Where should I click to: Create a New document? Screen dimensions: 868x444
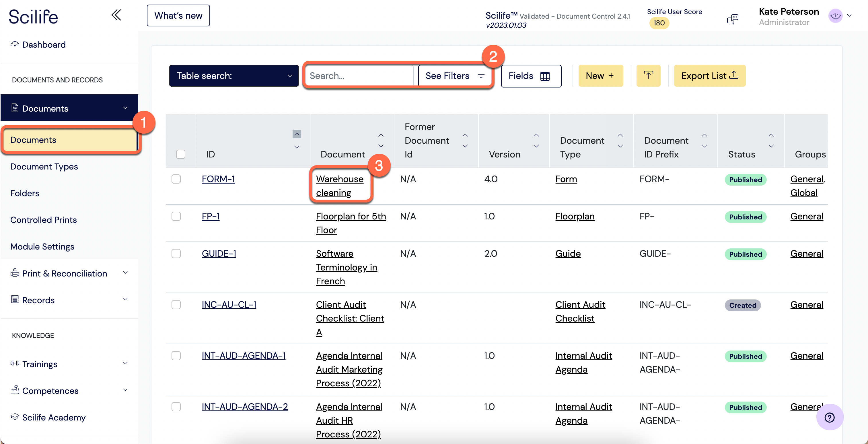[600, 75]
